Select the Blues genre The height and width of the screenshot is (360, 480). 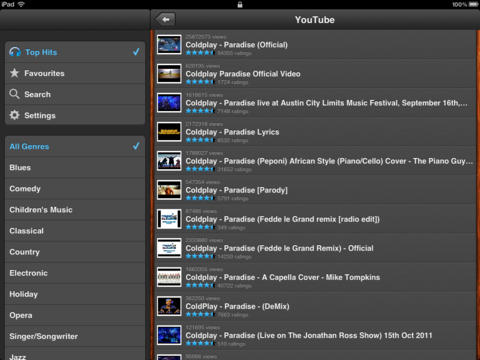tap(75, 167)
